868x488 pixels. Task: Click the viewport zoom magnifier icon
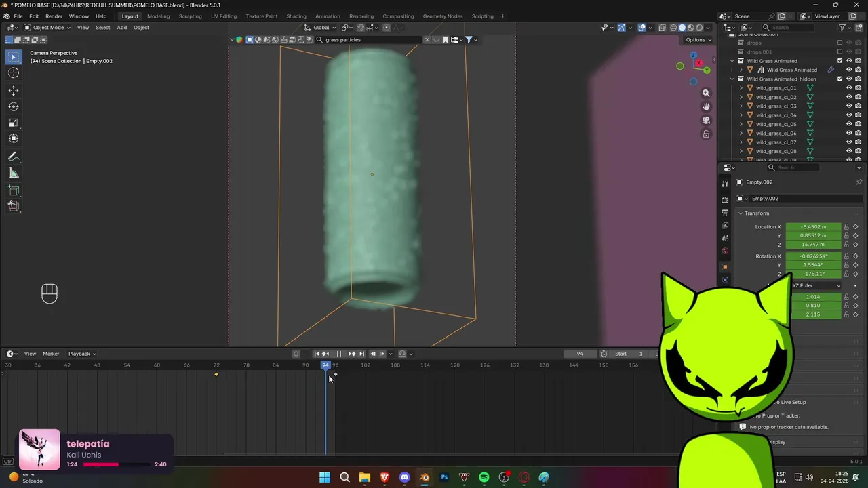point(706,93)
